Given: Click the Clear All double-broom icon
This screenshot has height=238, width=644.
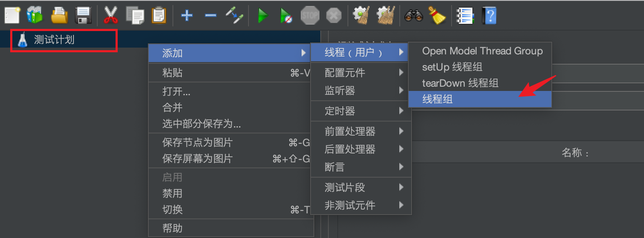Looking at the screenshot, I should [x=386, y=15].
